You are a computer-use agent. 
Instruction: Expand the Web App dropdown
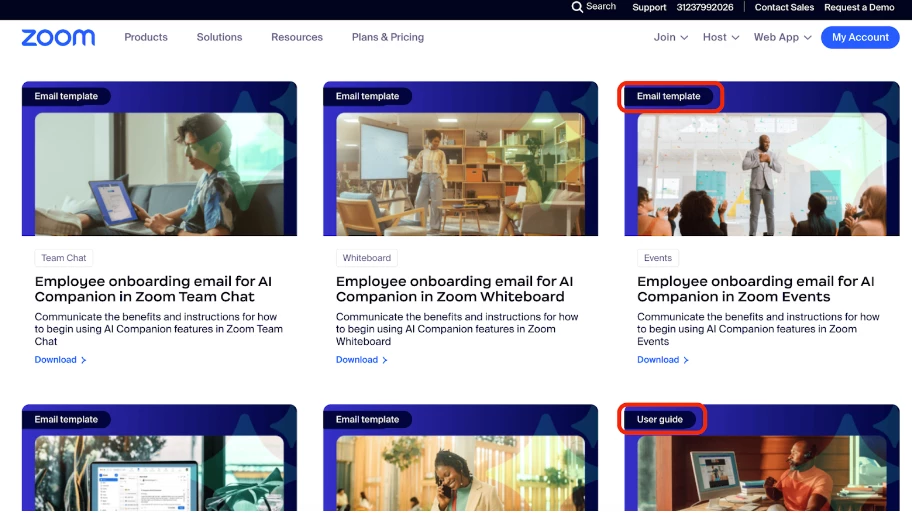pos(782,37)
